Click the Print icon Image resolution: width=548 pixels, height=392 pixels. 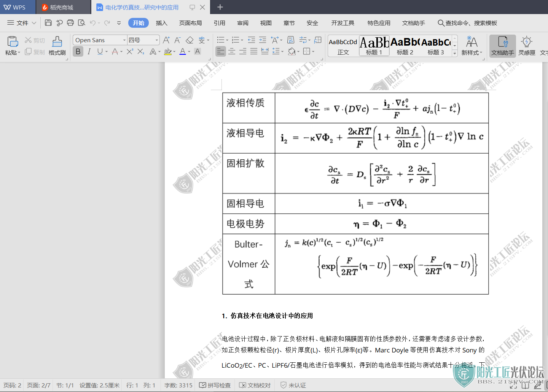[70, 23]
